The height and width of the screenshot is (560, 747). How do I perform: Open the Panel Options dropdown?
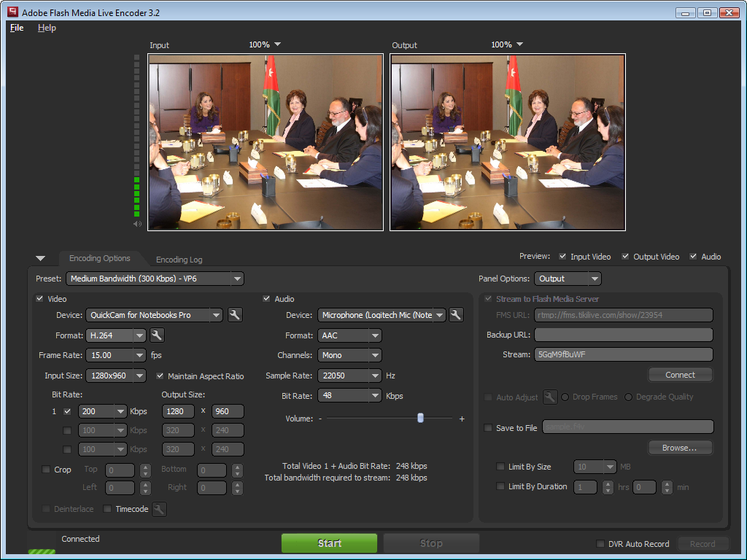click(568, 279)
